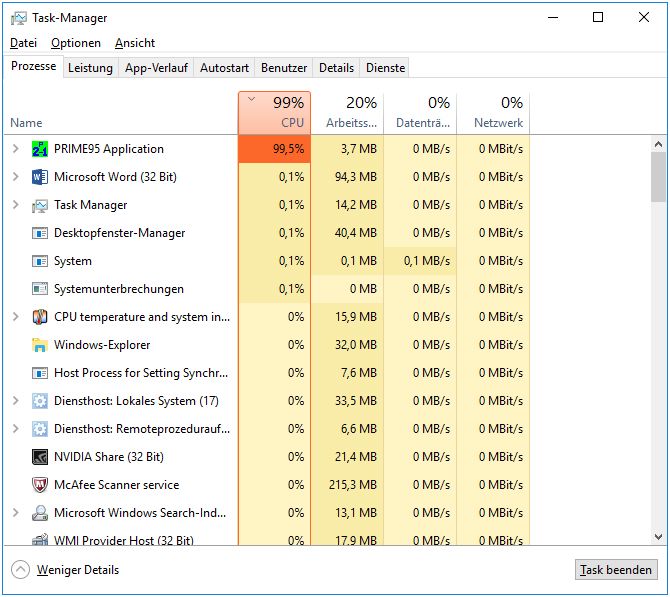Screen dimensions: 670x597
Task: Sort by the Netzwerk column header
Action: tap(494, 113)
